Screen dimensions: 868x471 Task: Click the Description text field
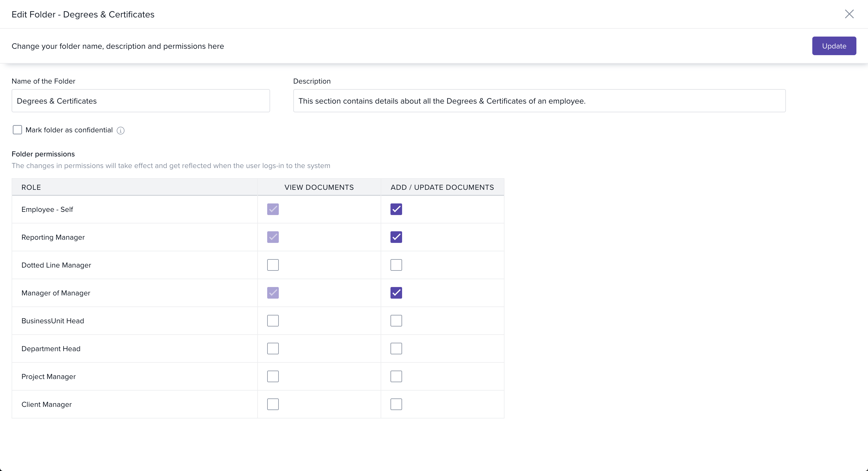(539, 101)
